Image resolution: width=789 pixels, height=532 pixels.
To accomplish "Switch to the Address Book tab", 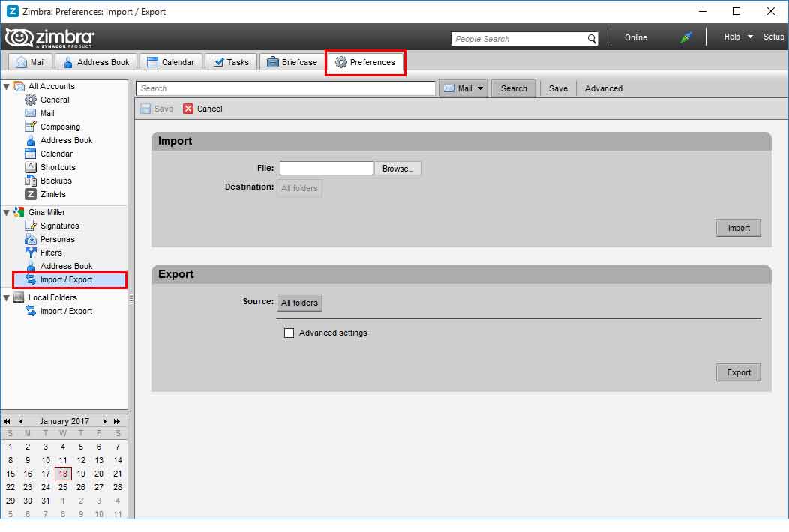I will tap(96, 62).
